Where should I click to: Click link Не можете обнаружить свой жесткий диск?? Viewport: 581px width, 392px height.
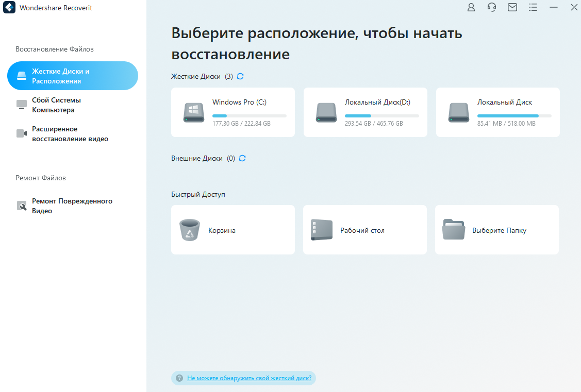250,378
